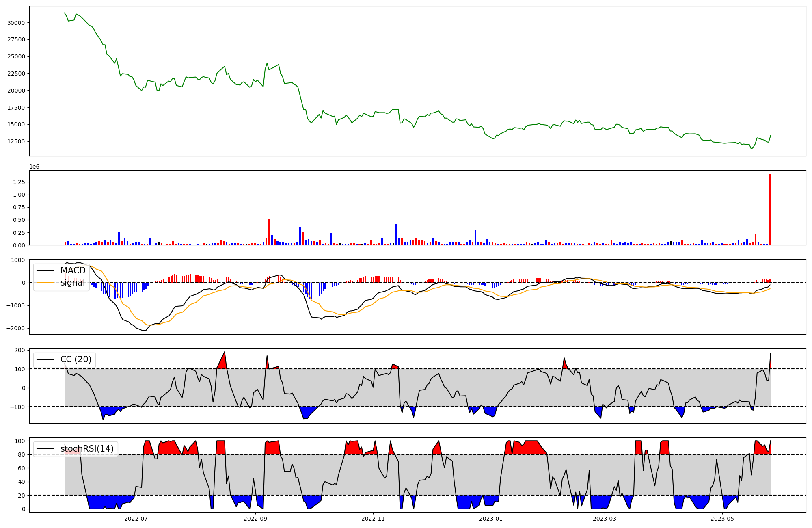This screenshot has height=528, width=812.
Task: Click the 22500 price axis label
Action: [16, 74]
